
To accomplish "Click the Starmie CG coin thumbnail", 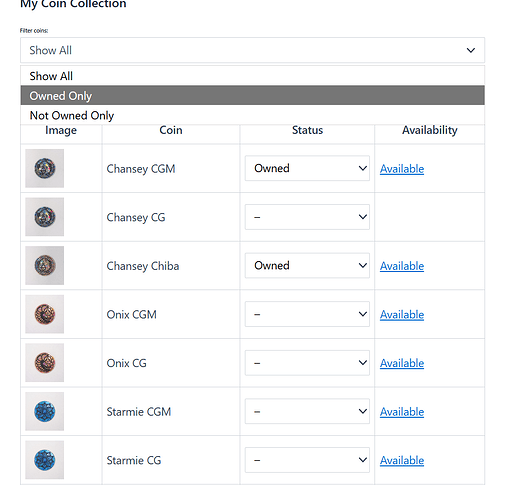I will click(x=45, y=460).
